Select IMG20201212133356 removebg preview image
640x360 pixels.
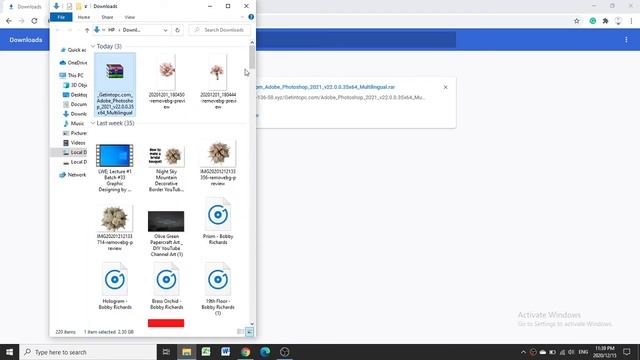[x=218, y=163]
